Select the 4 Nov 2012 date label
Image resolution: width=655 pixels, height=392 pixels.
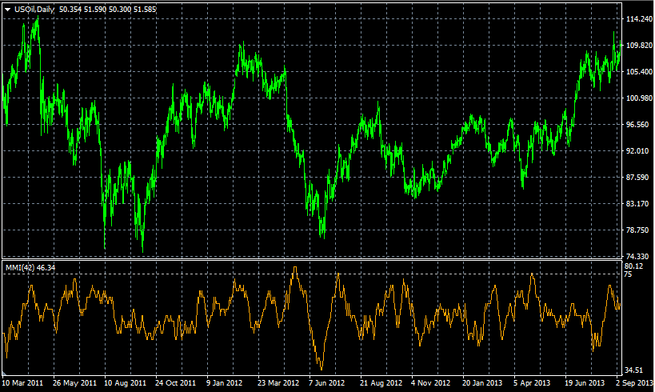tap(431, 383)
